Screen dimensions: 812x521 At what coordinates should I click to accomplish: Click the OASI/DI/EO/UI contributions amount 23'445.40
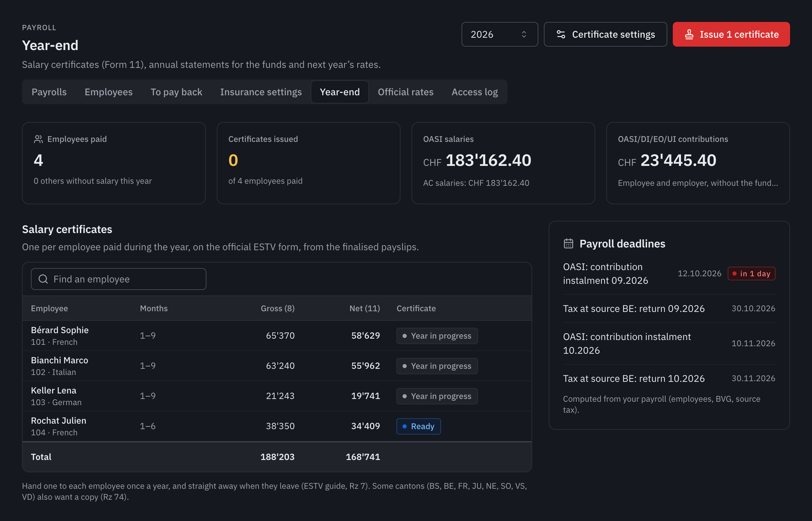click(678, 160)
